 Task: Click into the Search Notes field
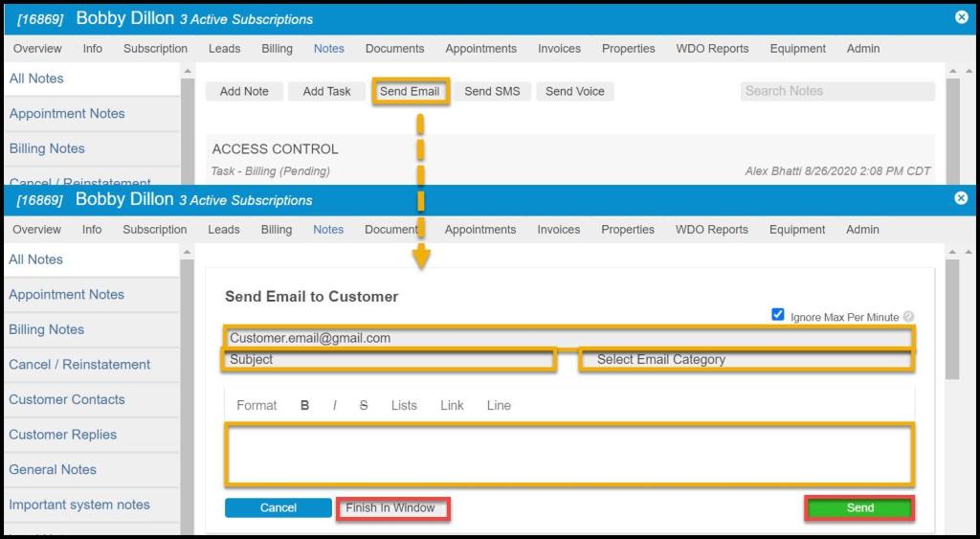pos(837,91)
